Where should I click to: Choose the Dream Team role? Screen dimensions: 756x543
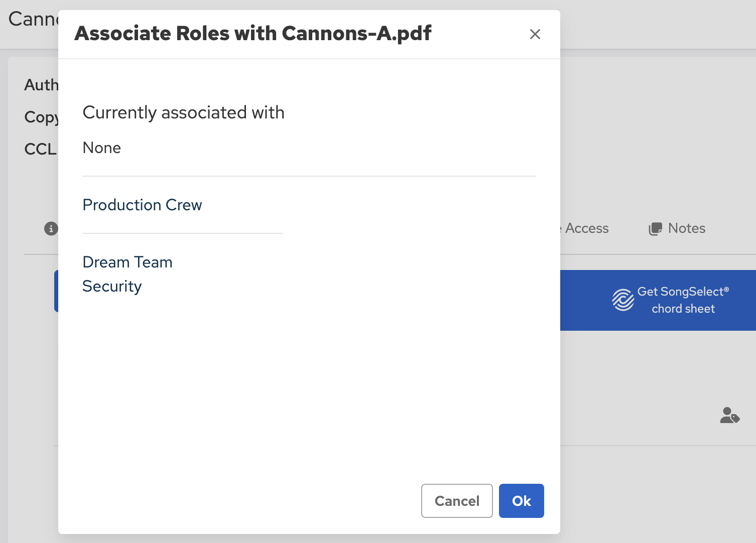tap(128, 262)
